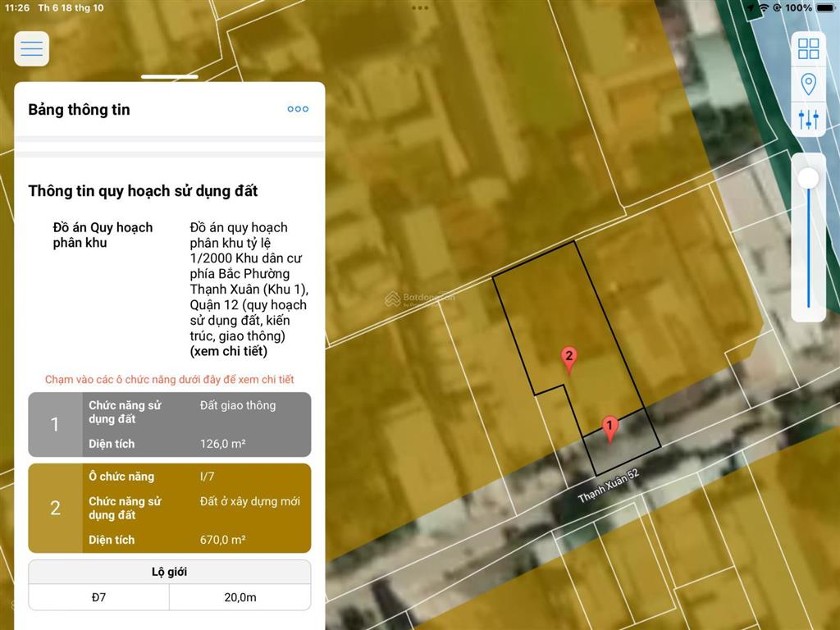Open the hamburger menu button
Viewport: 840px width, 630px height.
pos(32,48)
